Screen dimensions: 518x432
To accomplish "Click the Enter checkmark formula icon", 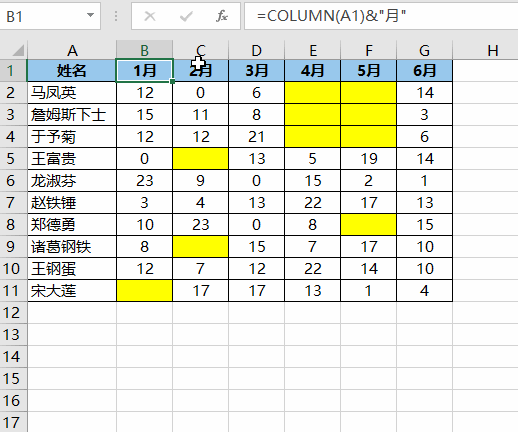I will coord(186,16).
